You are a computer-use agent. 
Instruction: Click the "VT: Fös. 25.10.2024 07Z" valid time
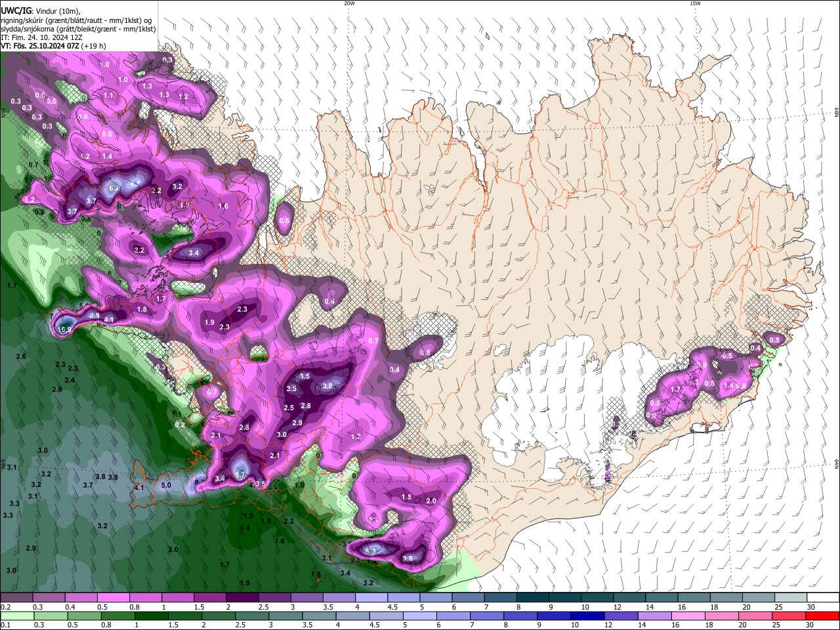[x=41, y=46]
